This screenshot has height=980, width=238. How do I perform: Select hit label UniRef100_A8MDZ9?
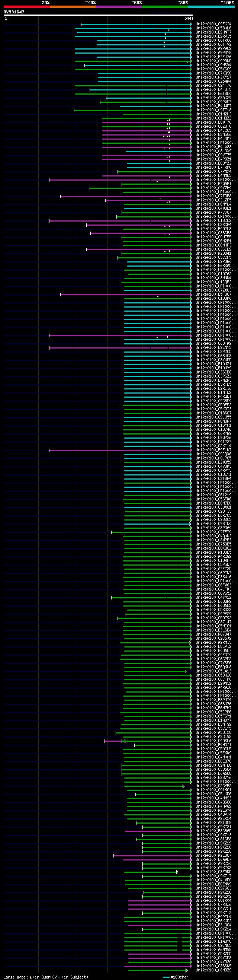tap(213, 970)
